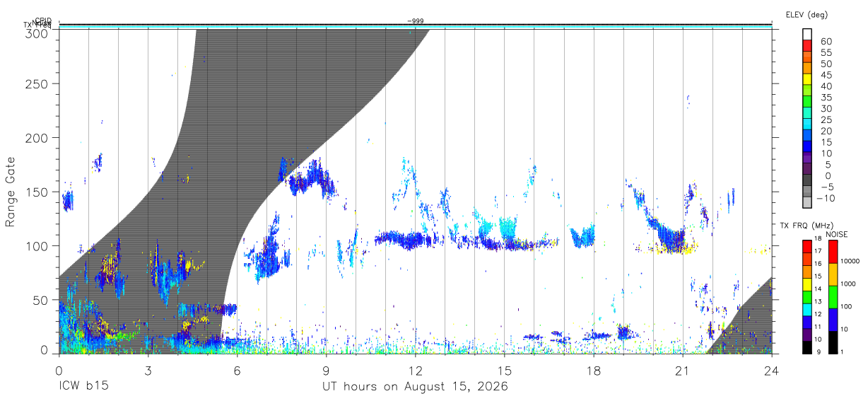Click the Range Gate tick label '200'
This screenshot has height=401, width=868.
(38, 138)
